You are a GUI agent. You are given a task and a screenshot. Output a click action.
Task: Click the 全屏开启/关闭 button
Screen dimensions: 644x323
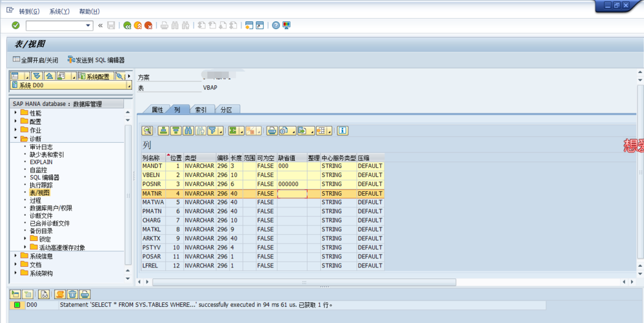[35, 60]
